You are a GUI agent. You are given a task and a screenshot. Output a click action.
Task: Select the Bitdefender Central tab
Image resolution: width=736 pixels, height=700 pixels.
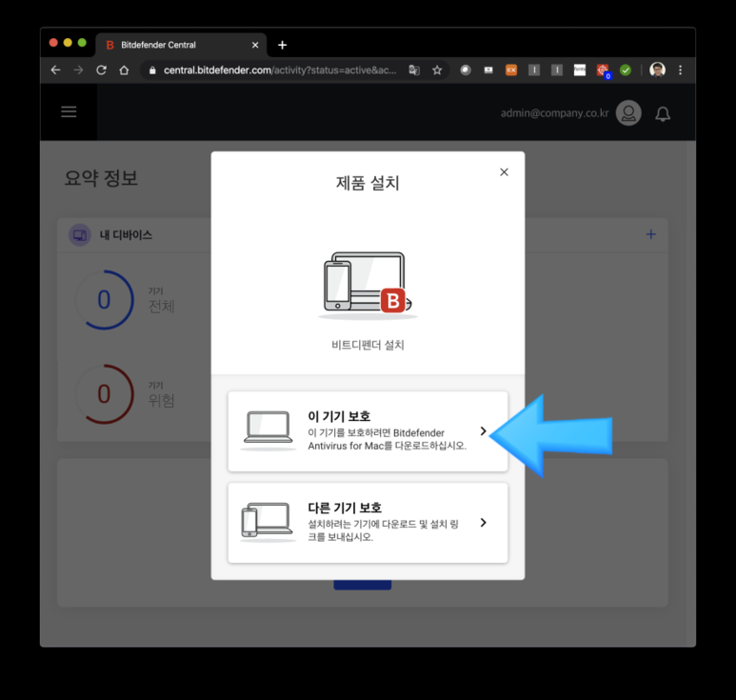coord(181,45)
